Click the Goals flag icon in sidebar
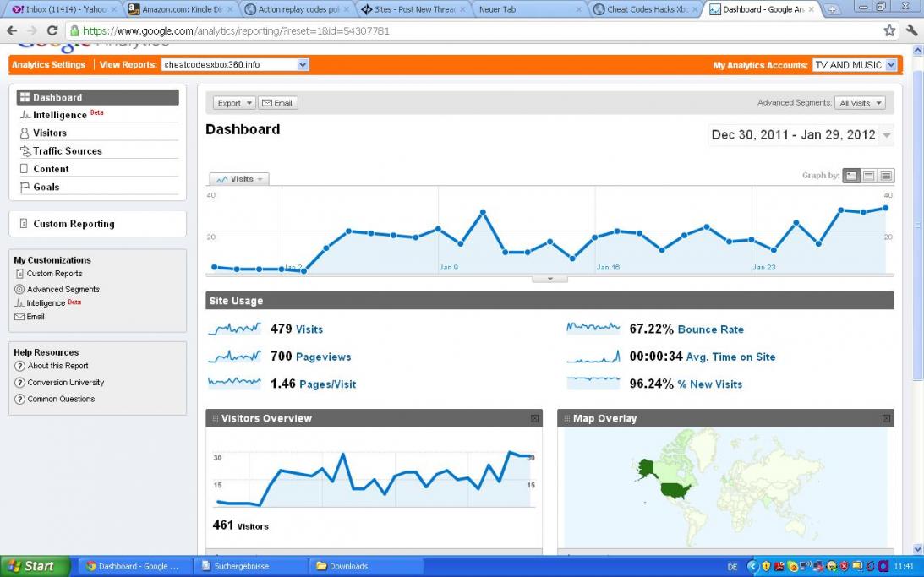This screenshot has width=924, height=577. click(x=25, y=188)
